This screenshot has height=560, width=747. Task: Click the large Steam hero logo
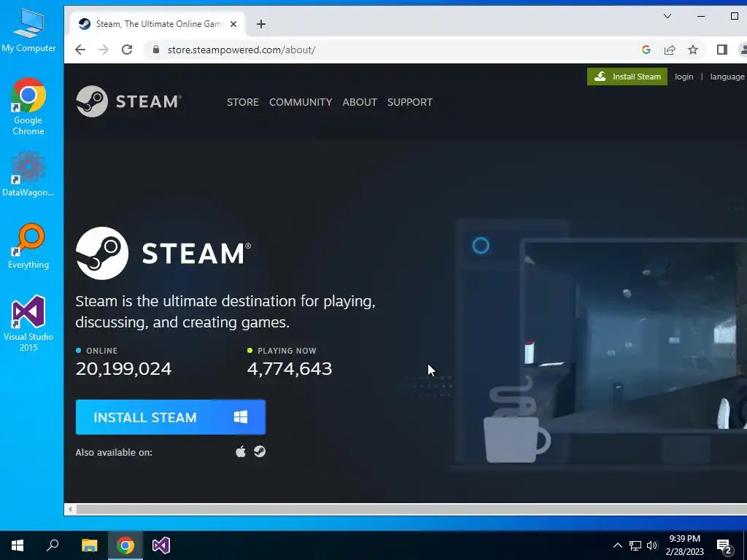click(163, 253)
